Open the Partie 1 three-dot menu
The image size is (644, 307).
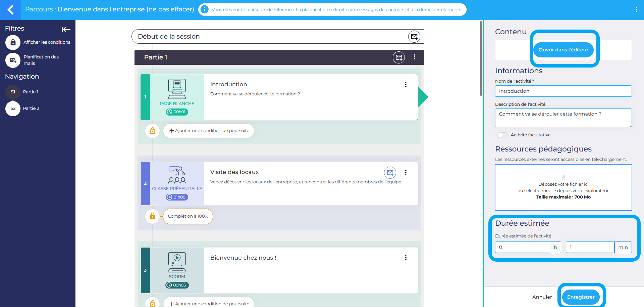(x=415, y=57)
